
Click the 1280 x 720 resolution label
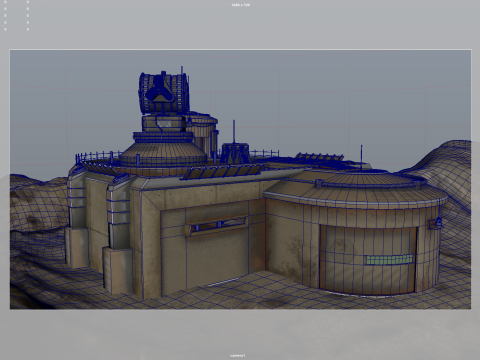coord(240,5)
